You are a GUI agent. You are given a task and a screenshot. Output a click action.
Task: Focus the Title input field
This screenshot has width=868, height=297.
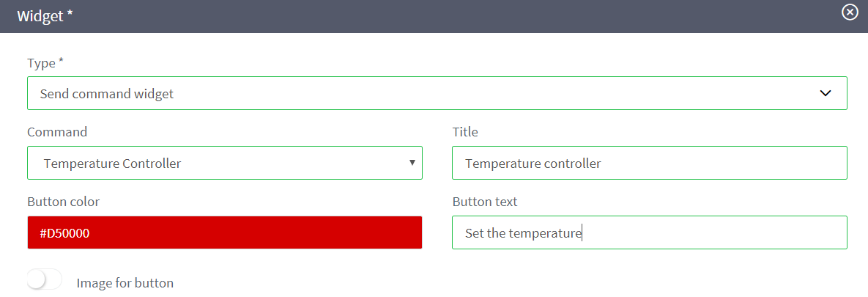point(649,163)
